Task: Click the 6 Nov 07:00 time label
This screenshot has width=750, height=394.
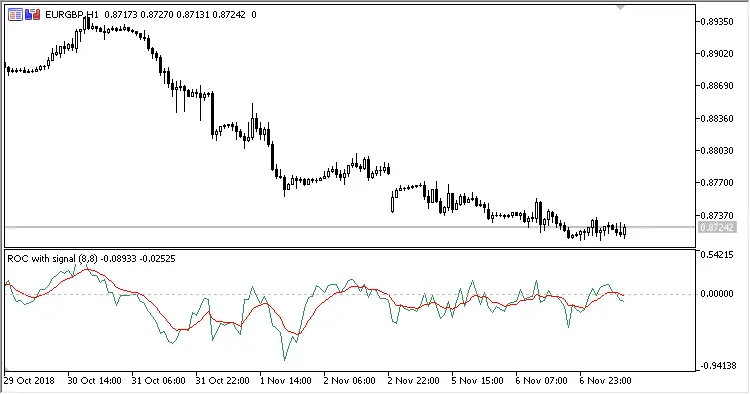Action: pos(541,381)
